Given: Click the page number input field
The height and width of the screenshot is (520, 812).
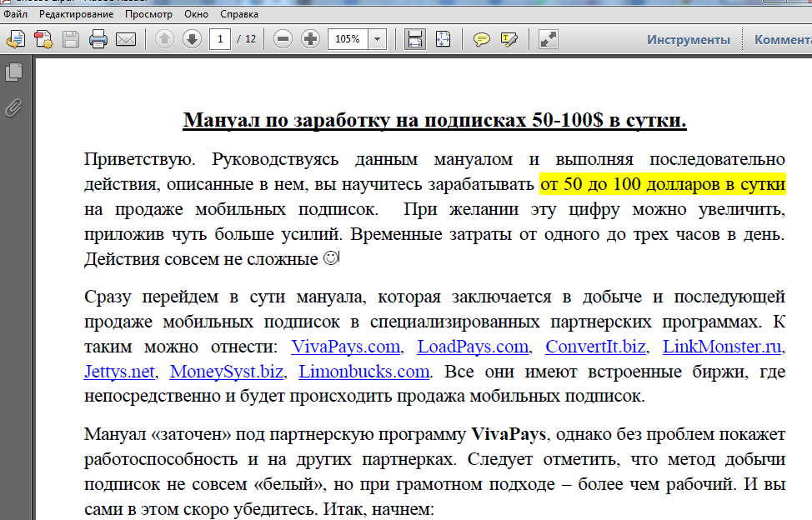Looking at the screenshot, I should tap(220, 39).
